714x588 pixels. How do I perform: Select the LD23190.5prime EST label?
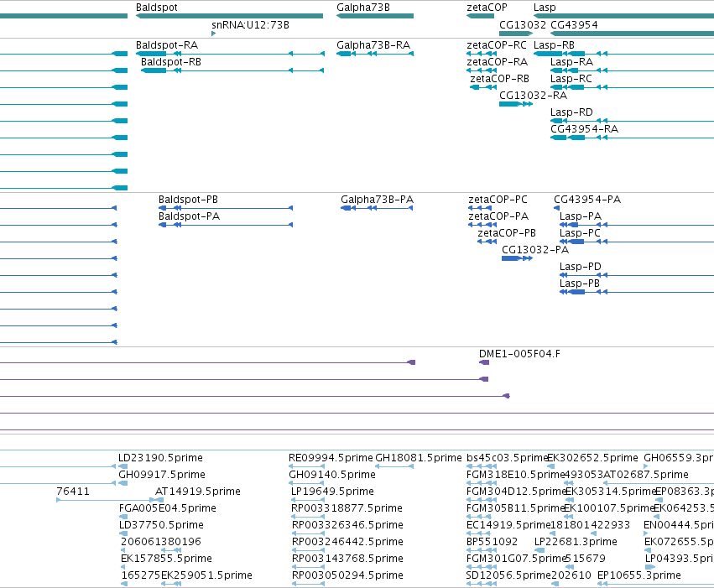[x=160, y=458]
